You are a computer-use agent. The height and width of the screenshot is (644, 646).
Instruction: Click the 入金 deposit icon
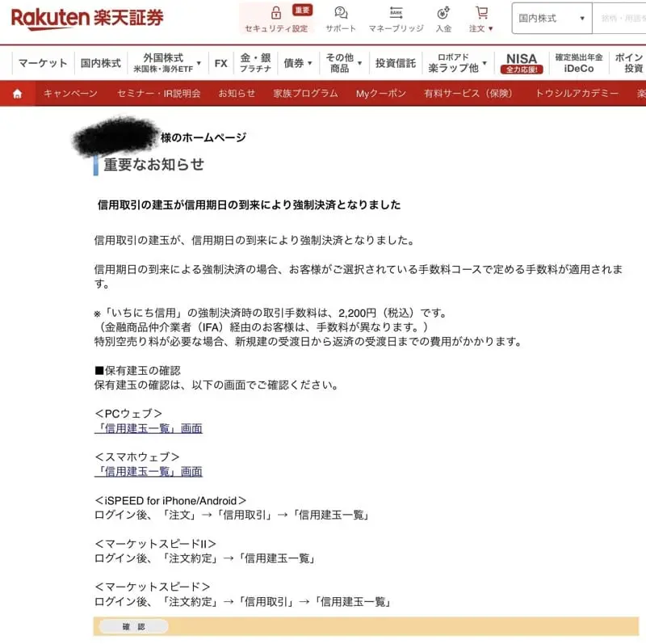coord(443,14)
